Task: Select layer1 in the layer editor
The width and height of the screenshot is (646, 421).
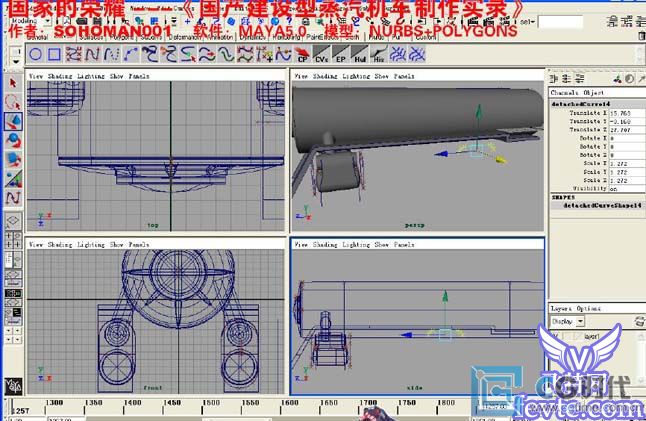Action: tap(592, 337)
